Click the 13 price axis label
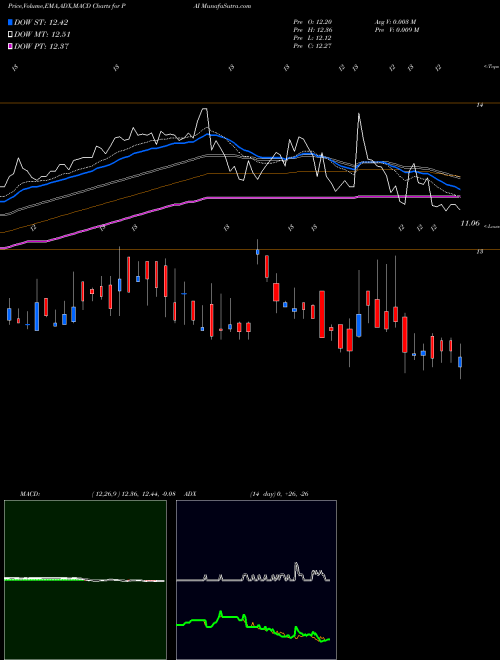Screen dimensions: 500x660 (479, 252)
